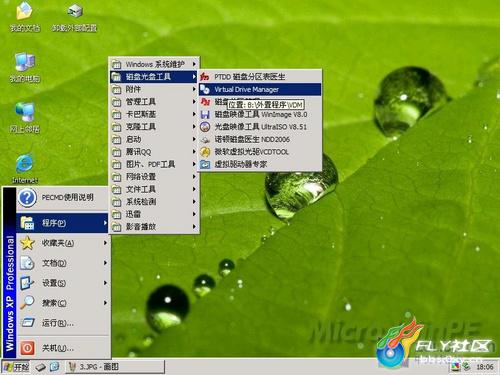Expand 收藏夹 in the start menu
The image size is (500, 375).
point(63,243)
